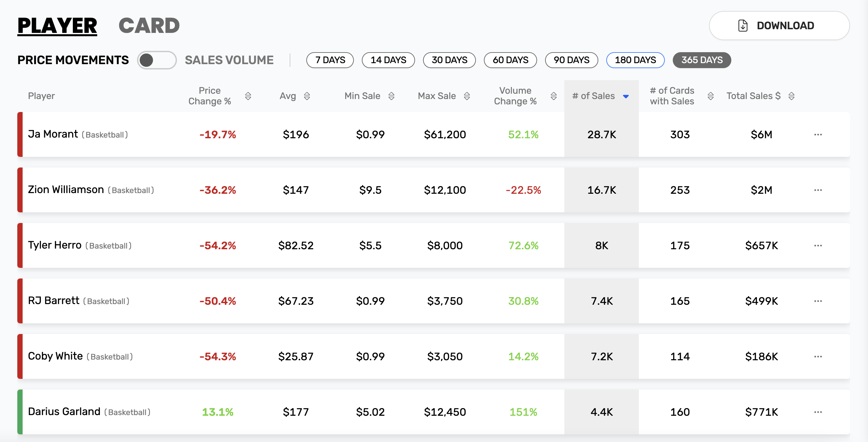Toggle Price Movements / Sales Volume switch
Image resolution: width=868 pixels, height=442 pixels.
(157, 60)
